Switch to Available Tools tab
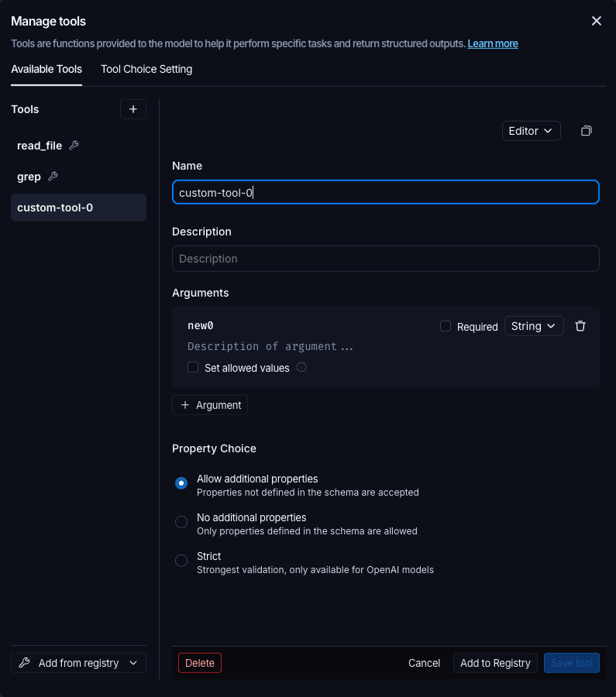Image resolution: width=616 pixels, height=697 pixels. (46, 70)
